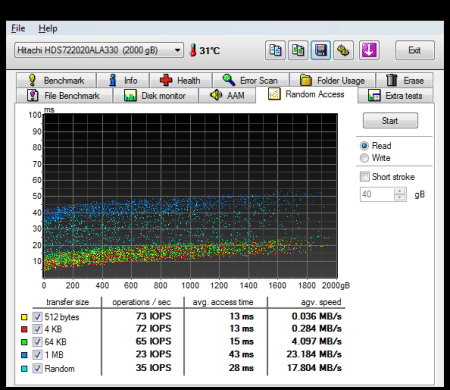Viewport: 450px width, 390px height.
Task: Click the purple download arrow icon
Action: (369, 50)
